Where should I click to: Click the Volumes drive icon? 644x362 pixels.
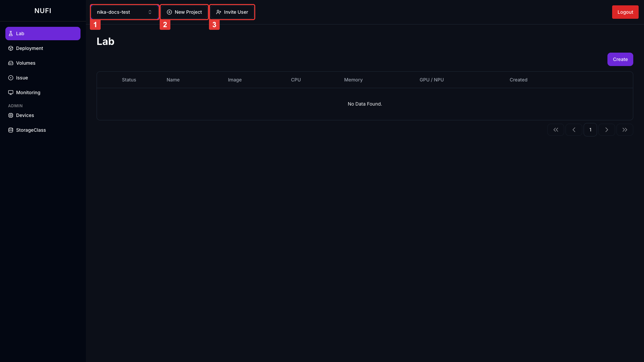11,63
